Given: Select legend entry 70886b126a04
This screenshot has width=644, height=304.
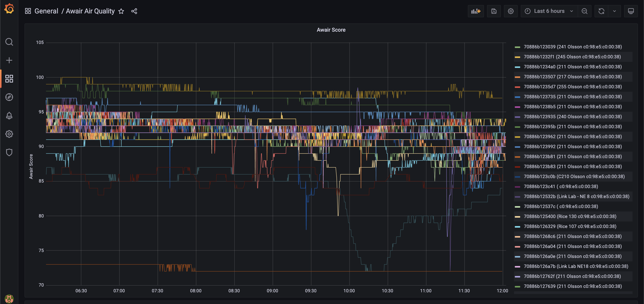Looking at the screenshot, I should point(573,246).
